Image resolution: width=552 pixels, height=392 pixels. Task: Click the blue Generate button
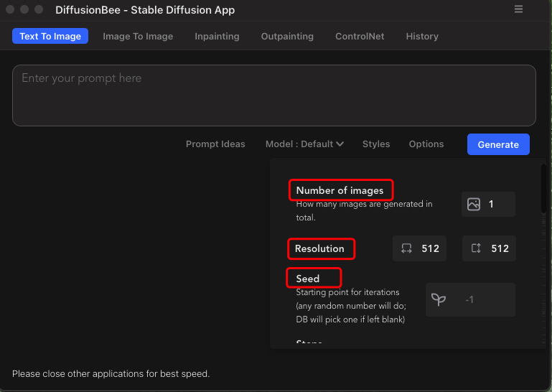498,144
